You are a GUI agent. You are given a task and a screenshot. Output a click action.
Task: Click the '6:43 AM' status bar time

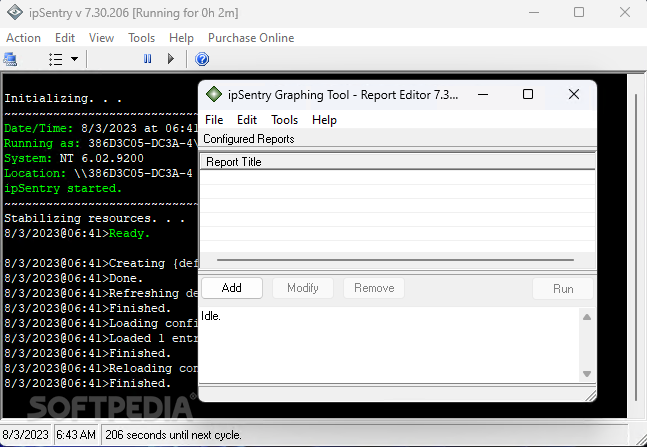pos(76,435)
